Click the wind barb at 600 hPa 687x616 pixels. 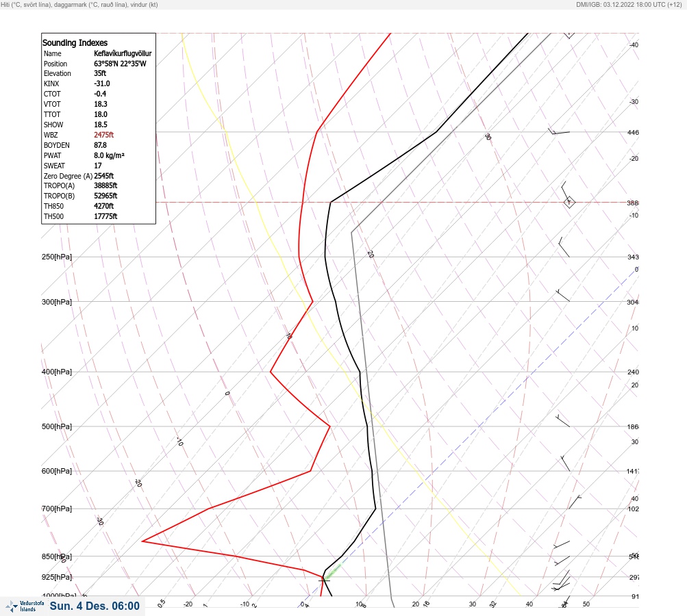566,463
